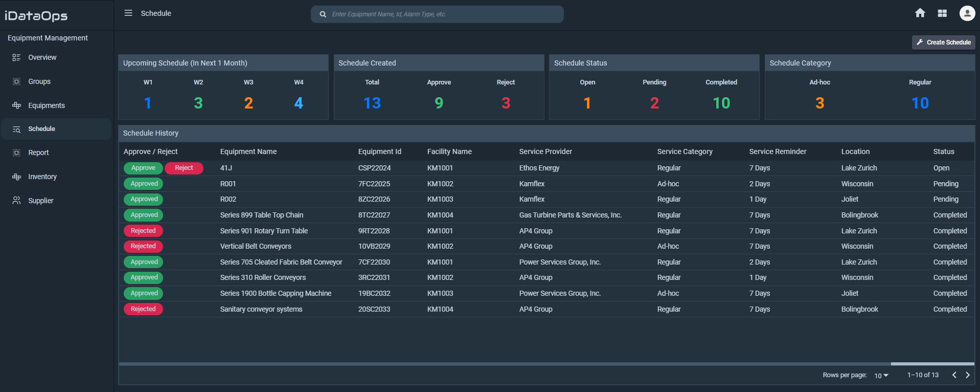Reject the 41J equipment schedule
The height and width of the screenshot is (392, 980).
tap(184, 168)
